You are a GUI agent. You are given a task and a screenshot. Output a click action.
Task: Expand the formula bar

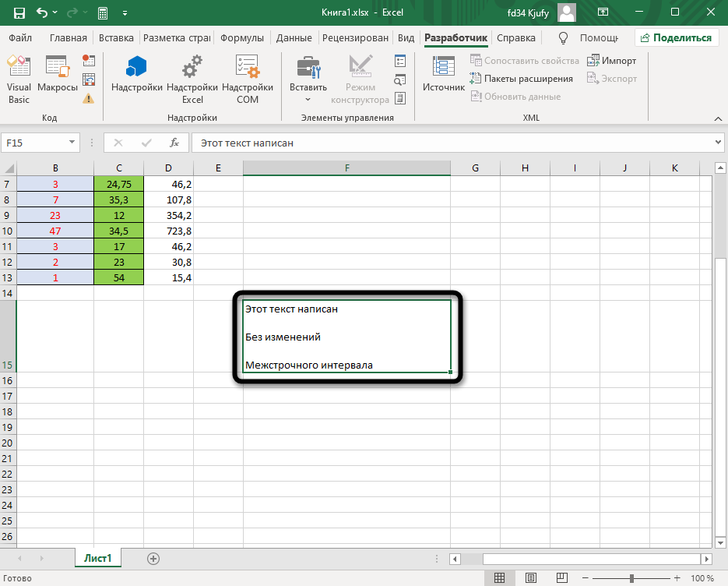coord(718,143)
